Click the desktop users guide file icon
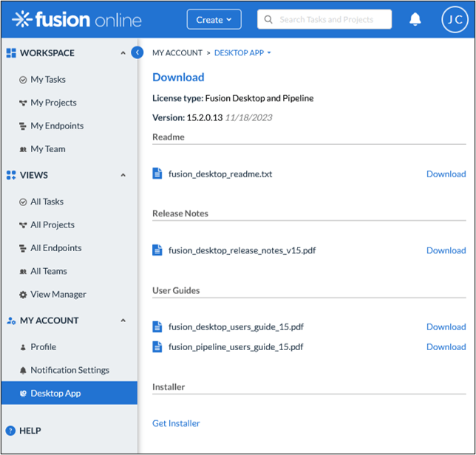The width and height of the screenshot is (476, 455). pos(157,326)
